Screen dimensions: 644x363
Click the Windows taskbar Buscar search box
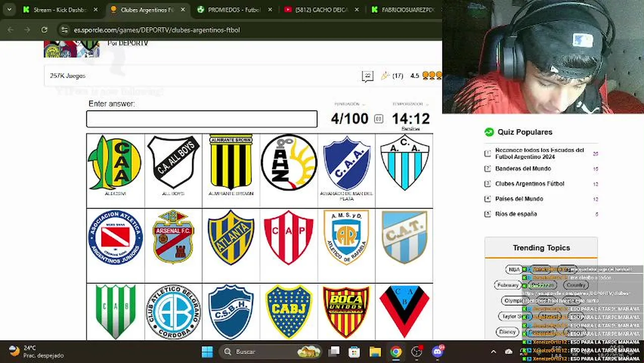point(272,351)
